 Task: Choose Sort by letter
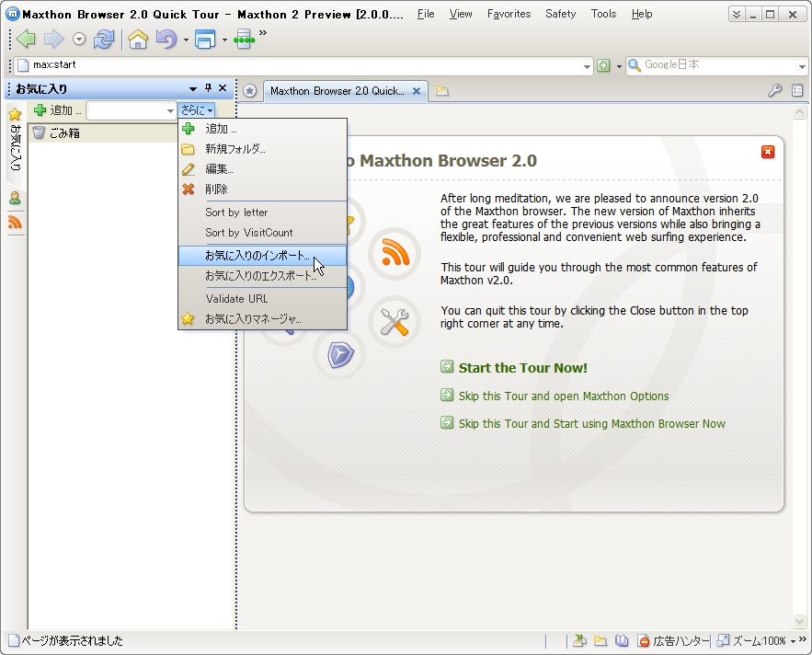[263, 212]
